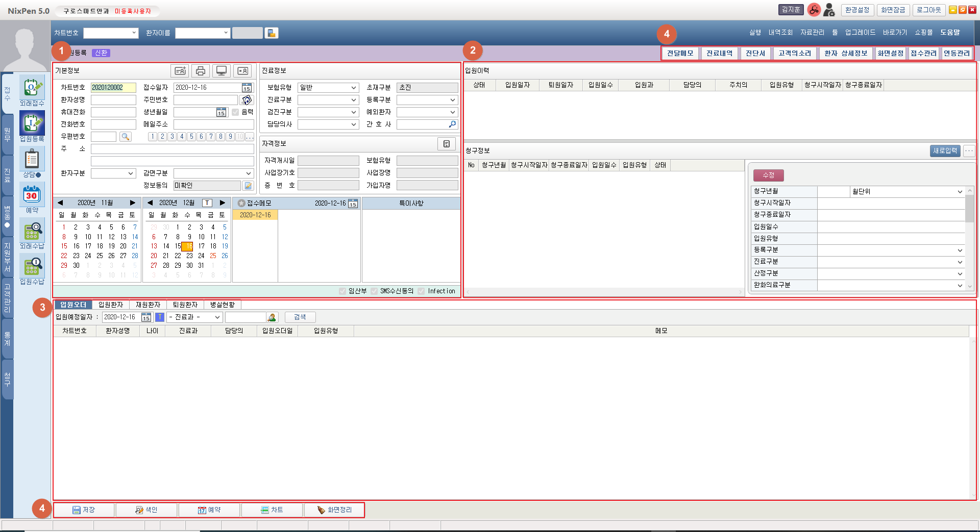This screenshot has width=980, height=532.
Task: Open the 도움말 menu
Action: click(x=950, y=33)
